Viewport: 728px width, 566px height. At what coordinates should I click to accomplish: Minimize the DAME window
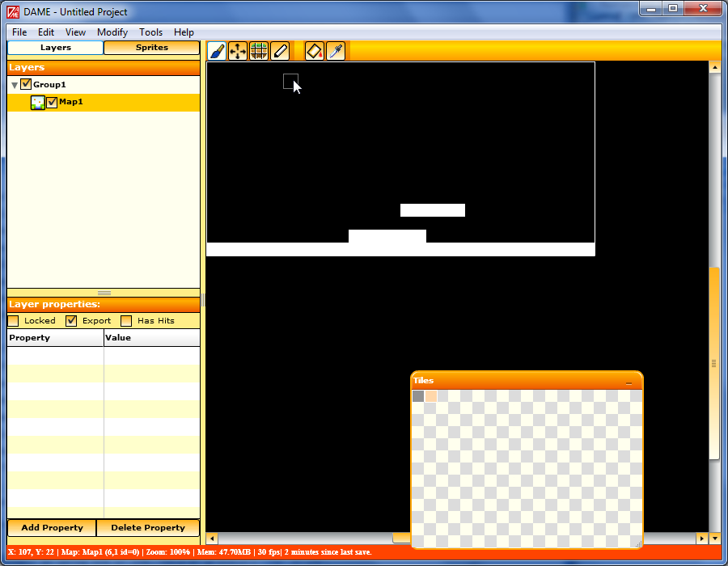pos(651,9)
